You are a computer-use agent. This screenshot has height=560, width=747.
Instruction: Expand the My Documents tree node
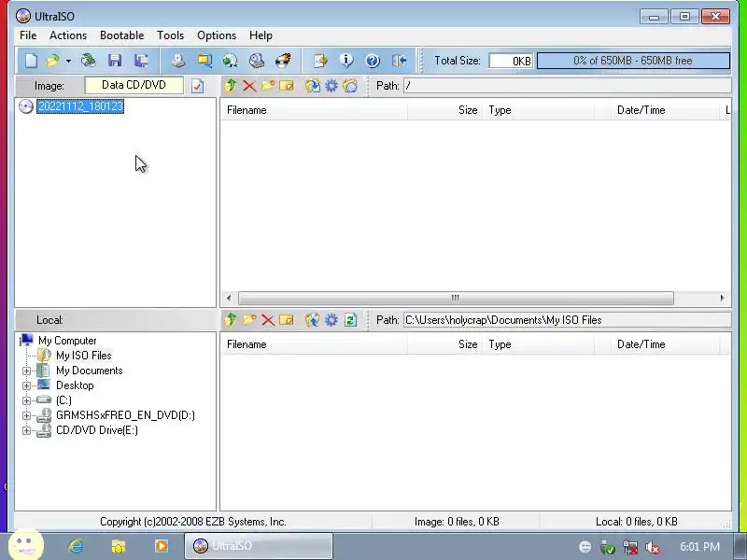(x=27, y=371)
